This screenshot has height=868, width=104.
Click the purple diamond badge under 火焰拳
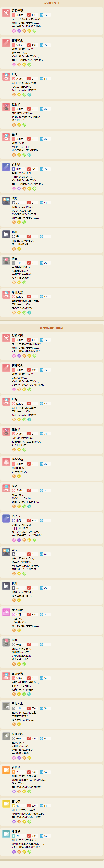pos(14,791)
